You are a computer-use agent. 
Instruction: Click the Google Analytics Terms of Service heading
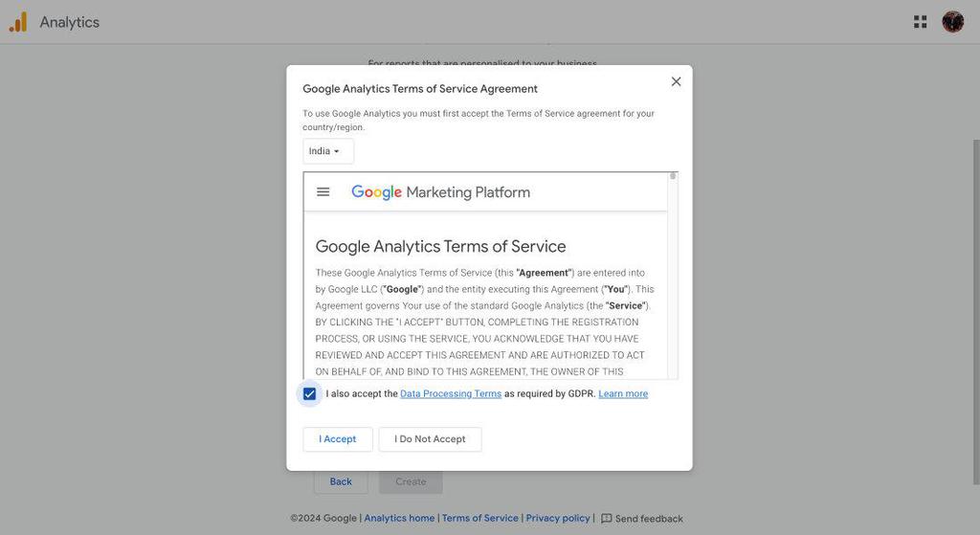click(440, 246)
